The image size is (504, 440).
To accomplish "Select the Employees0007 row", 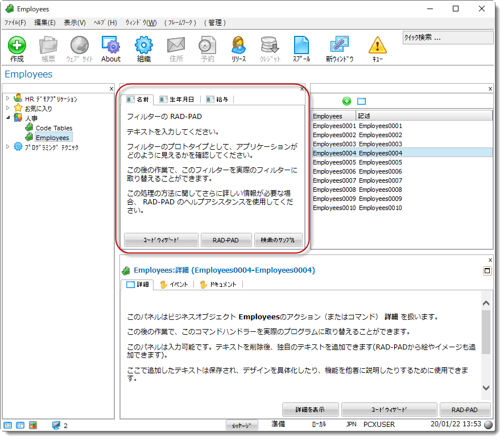I will click(402, 180).
